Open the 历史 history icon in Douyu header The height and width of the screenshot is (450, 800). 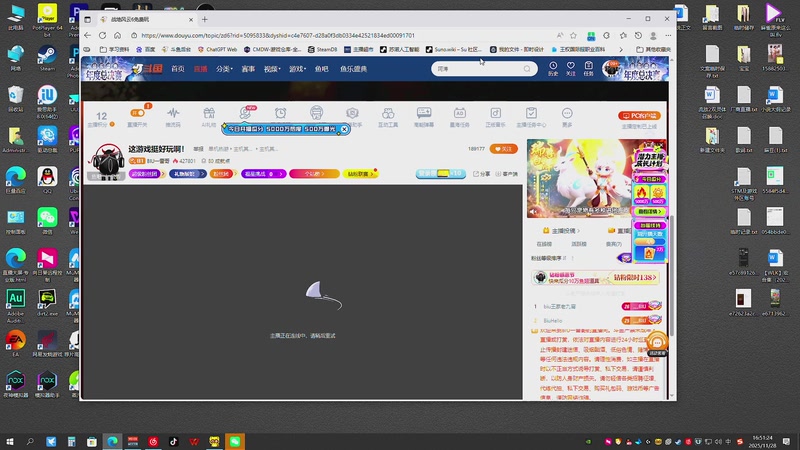coord(553,68)
